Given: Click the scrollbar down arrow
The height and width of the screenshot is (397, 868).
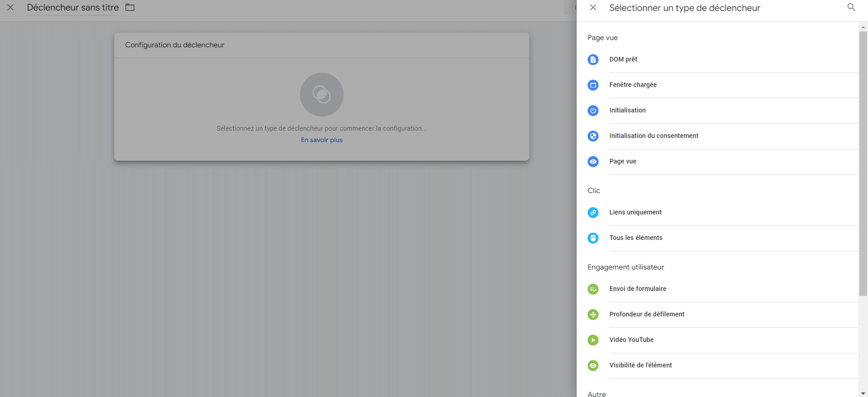Looking at the screenshot, I should (x=863, y=393).
